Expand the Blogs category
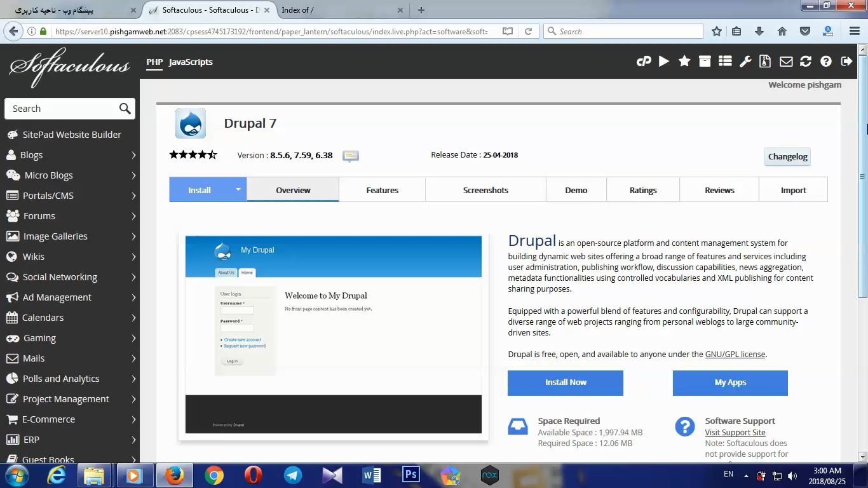 tap(133, 155)
